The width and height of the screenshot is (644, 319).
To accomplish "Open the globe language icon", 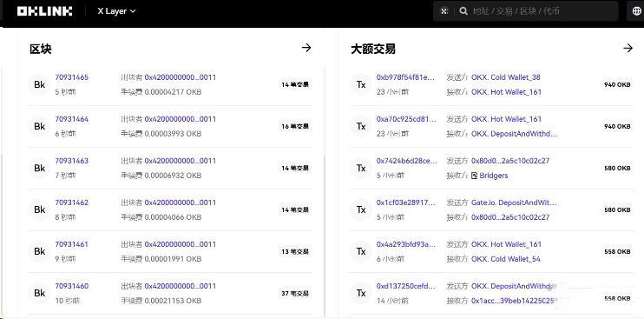I will click(636, 11).
